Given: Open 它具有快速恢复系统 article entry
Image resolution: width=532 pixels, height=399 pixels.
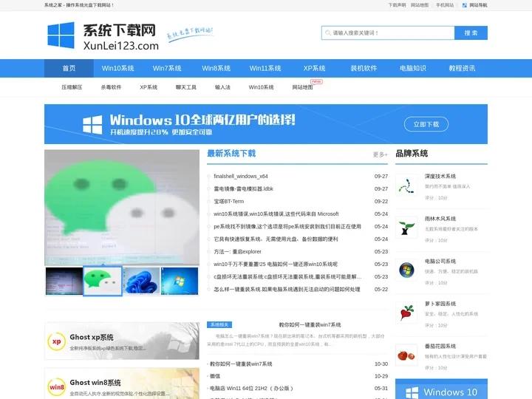Looking at the screenshot, I should point(276,239).
